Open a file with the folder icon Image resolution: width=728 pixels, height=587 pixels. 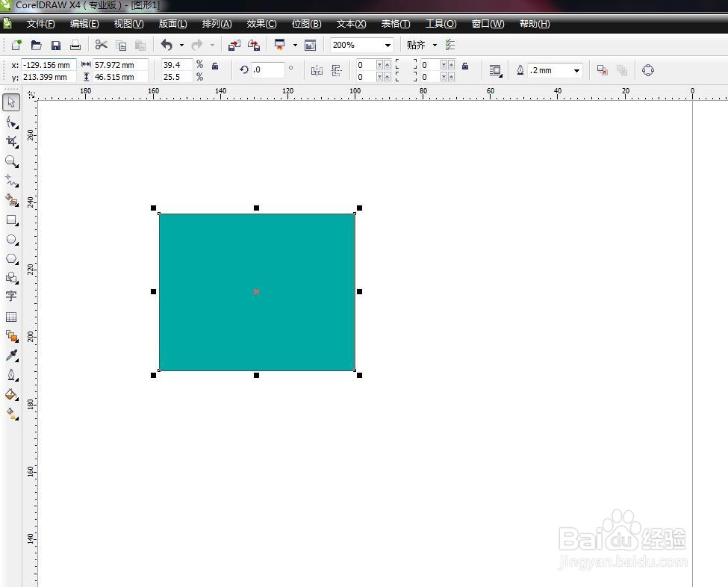coord(37,45)
